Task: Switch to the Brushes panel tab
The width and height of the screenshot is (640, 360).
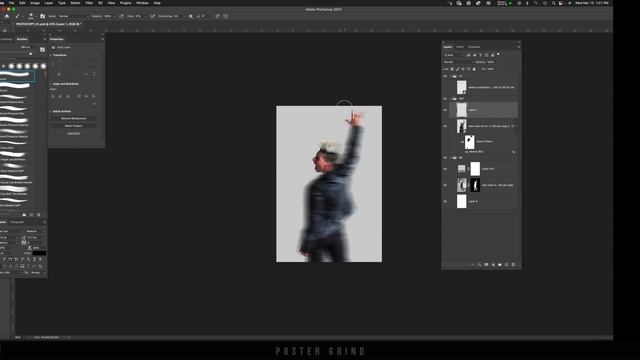Action: pos(22,39)
